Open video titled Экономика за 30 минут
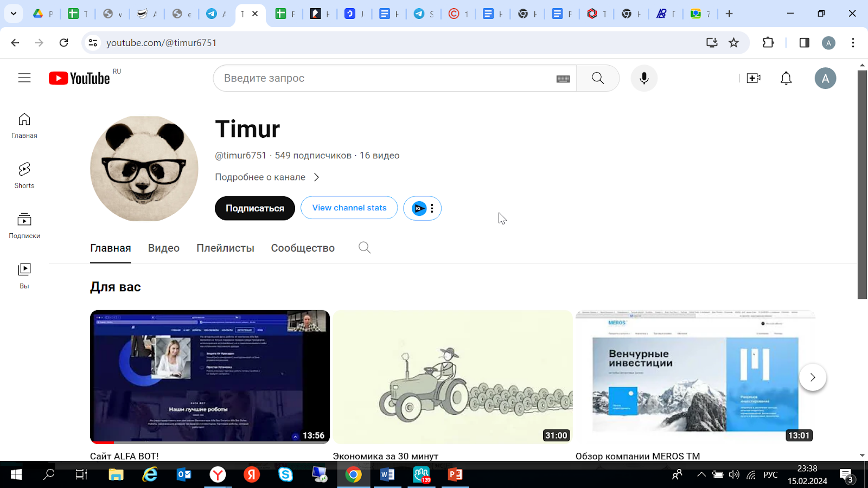 [x=386, y=456]
